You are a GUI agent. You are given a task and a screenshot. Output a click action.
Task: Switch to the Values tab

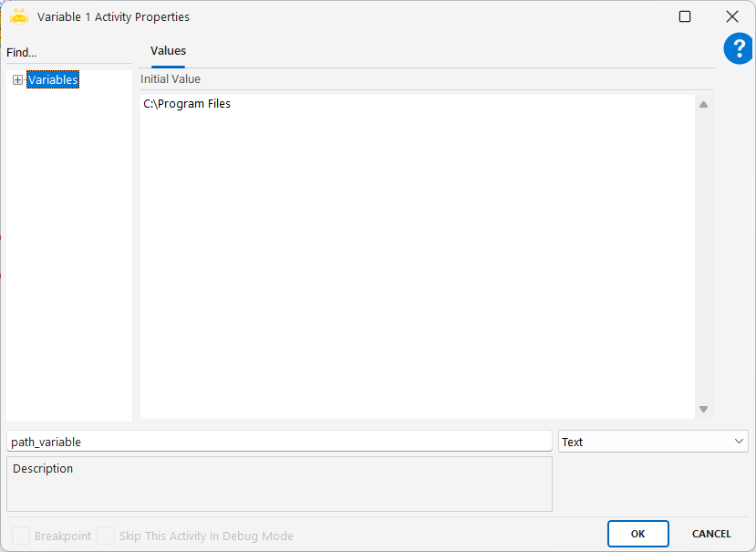[168, 51]
